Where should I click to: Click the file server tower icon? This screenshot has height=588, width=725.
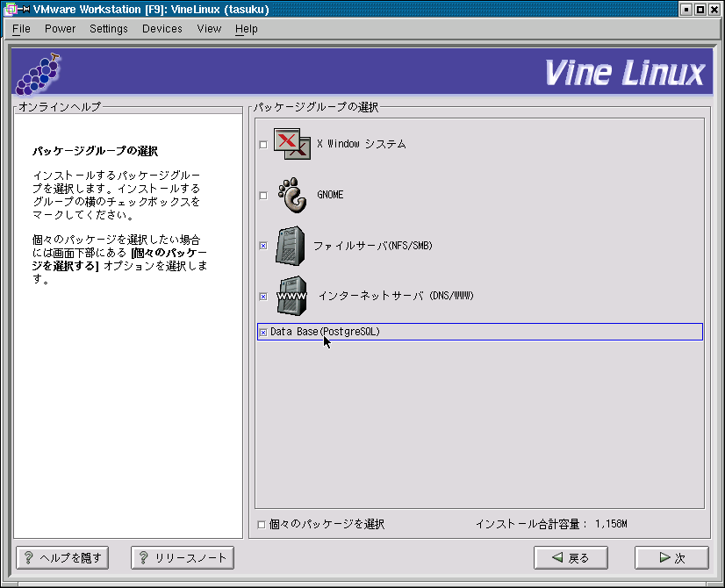[291, 246]
